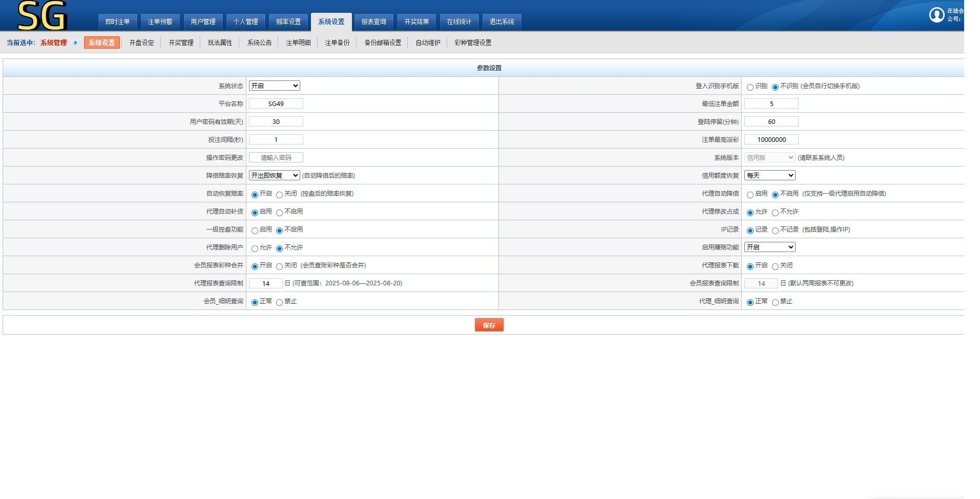Click the 登陆停留 input field
The width and height of the screenshot is (980, 499).
click(771, 121)
